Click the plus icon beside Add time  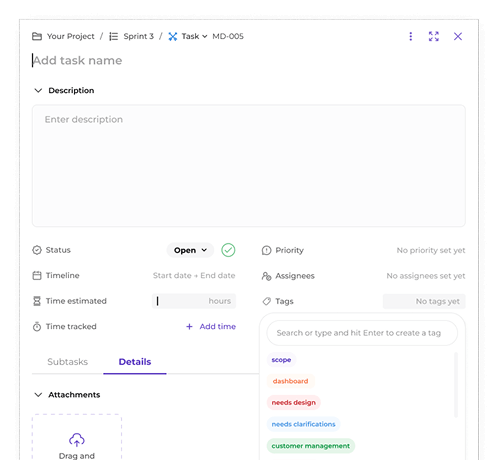(189, 327)
